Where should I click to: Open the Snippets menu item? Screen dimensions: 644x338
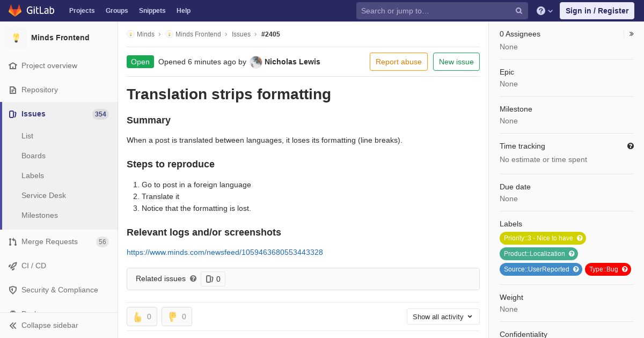click(152, 11)
